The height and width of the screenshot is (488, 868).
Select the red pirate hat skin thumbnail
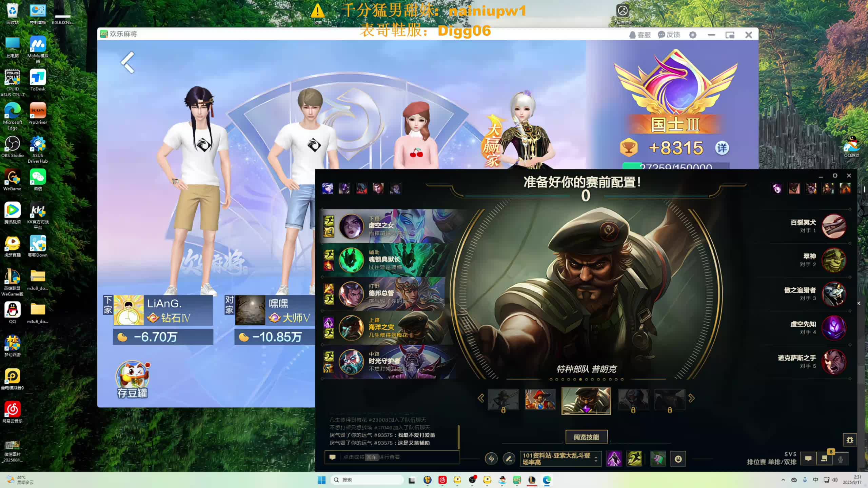coord(540,399)
